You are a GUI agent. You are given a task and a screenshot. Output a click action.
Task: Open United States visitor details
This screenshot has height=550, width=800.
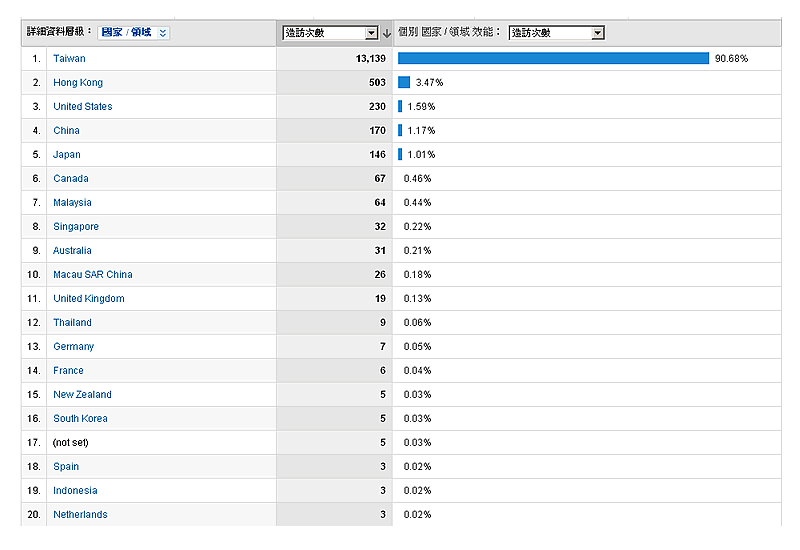tap(82, 107)
